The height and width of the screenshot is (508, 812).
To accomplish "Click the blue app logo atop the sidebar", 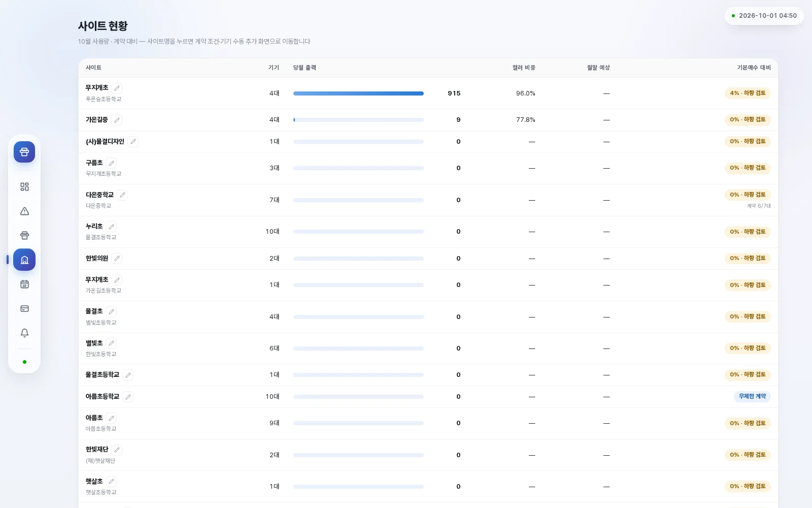I will pos(24,152).
